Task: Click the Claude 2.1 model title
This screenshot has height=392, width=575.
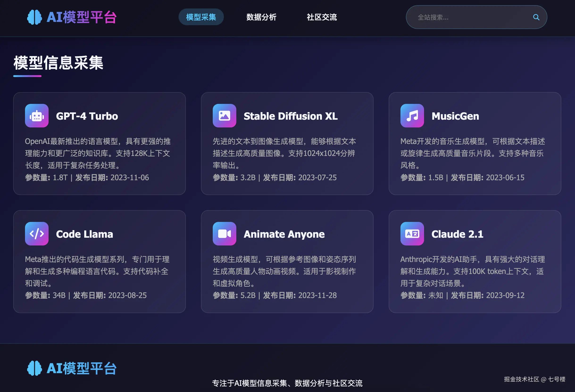Action: pos(457,234)
